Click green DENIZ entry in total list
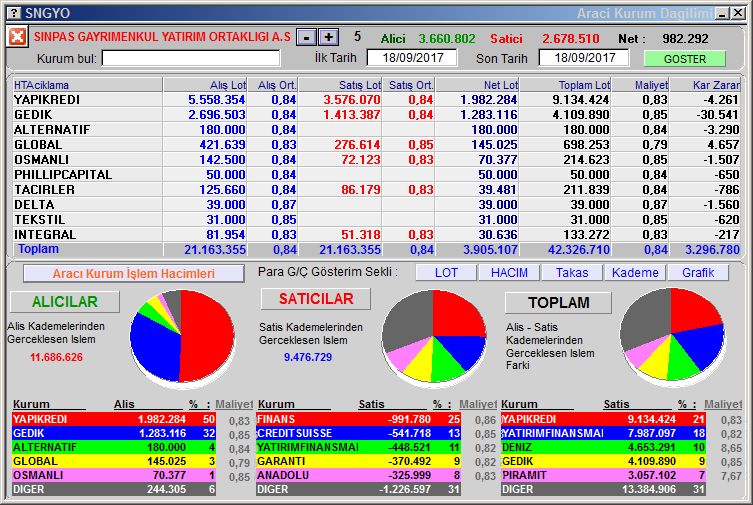This screenshot has width=753, height=505. 603,447
